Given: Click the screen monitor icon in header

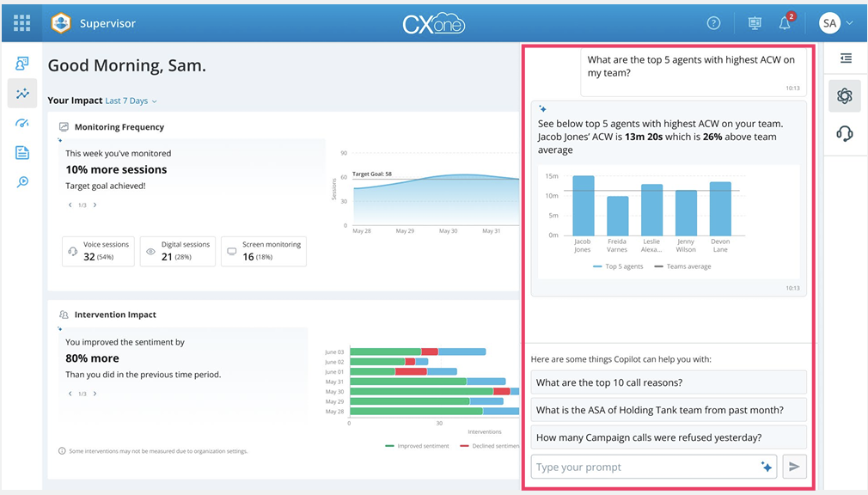Looking at the screenshot, I should (755, 23).
